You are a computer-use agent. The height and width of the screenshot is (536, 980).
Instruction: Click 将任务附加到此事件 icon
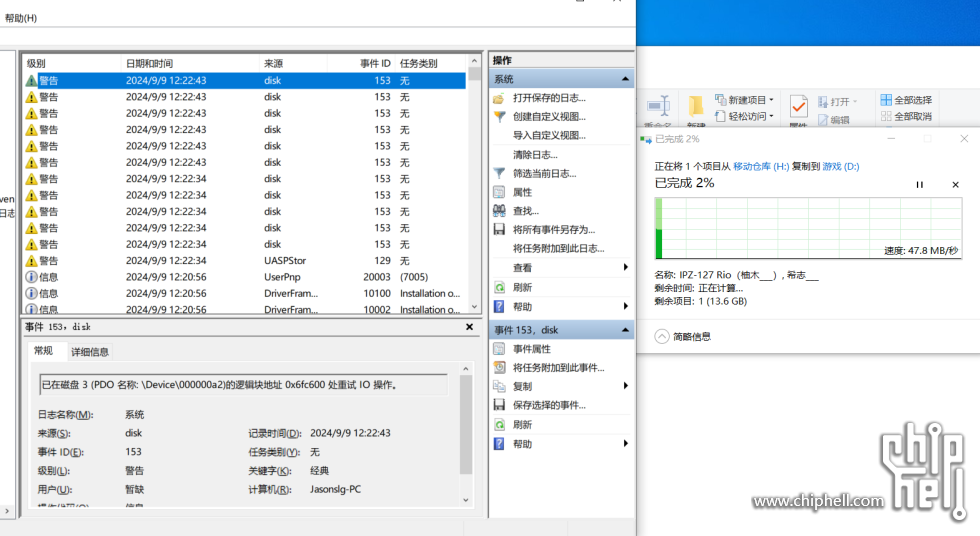(499, 368)
